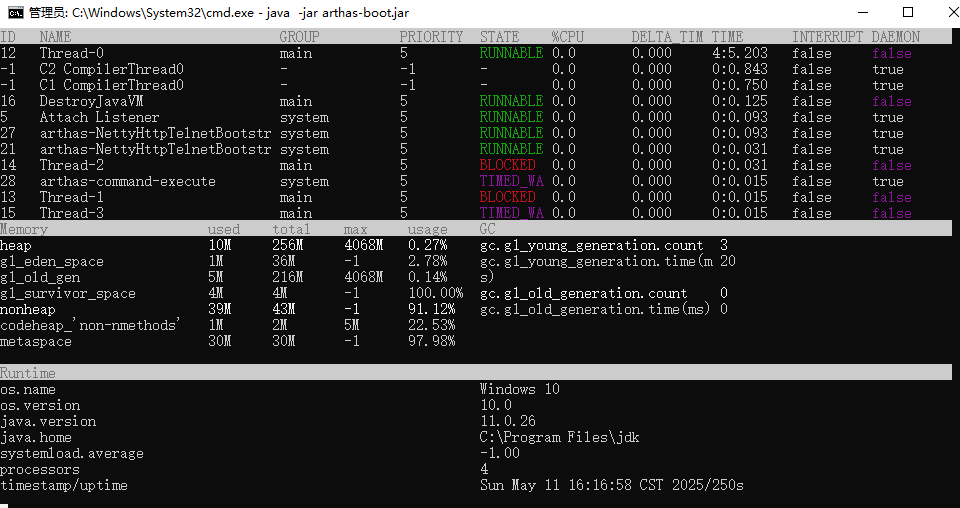Click the cmd icon in the title bar
This screenshot has height=508, width=960.
pos(15,13)
